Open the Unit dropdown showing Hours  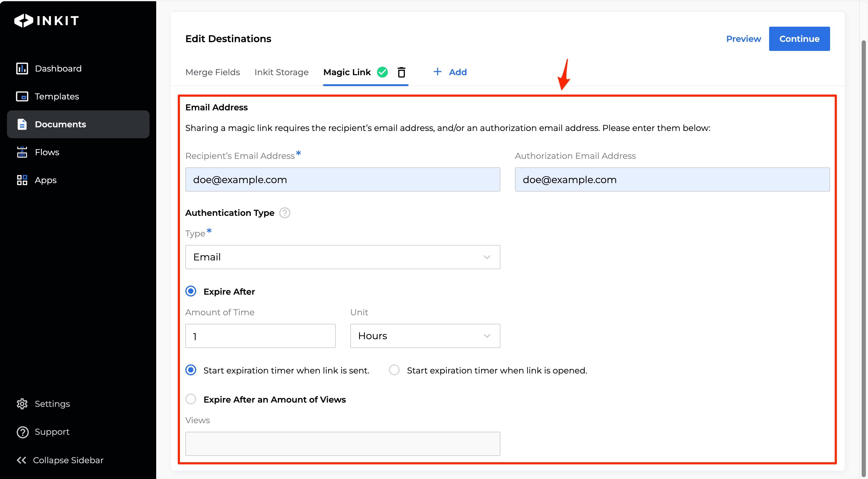pyautogui.click(x=425, y=336)
